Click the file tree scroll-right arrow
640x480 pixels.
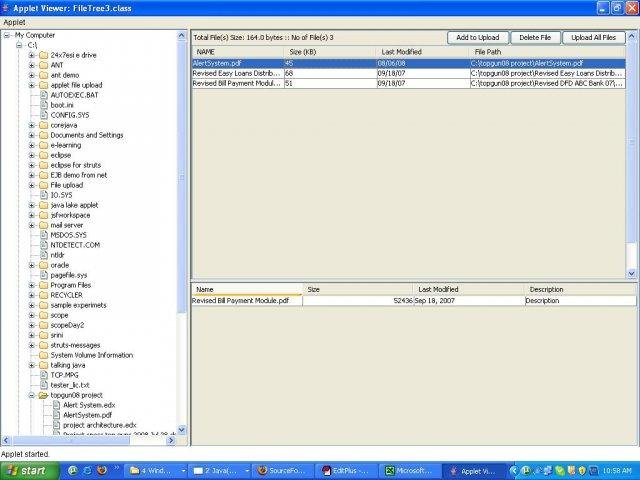[171, 440]
